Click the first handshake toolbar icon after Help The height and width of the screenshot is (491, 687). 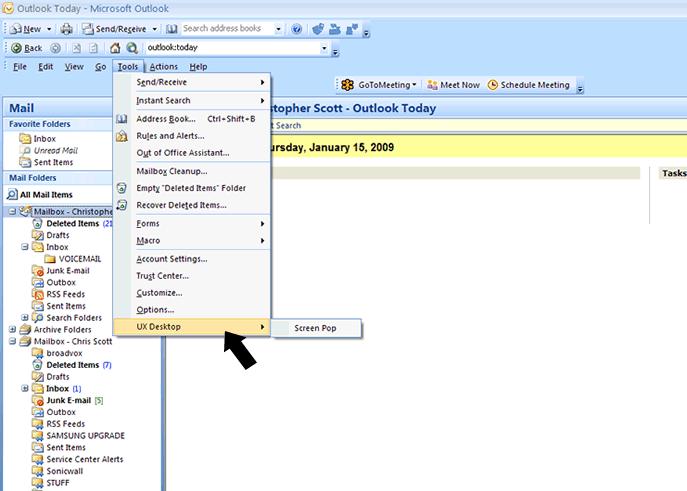tap(318, 29)
